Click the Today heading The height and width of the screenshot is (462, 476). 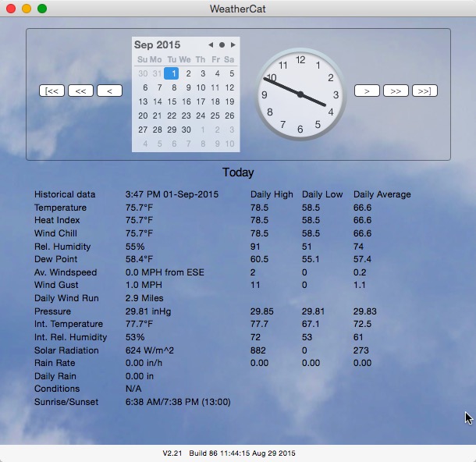(x=238, y=172)
